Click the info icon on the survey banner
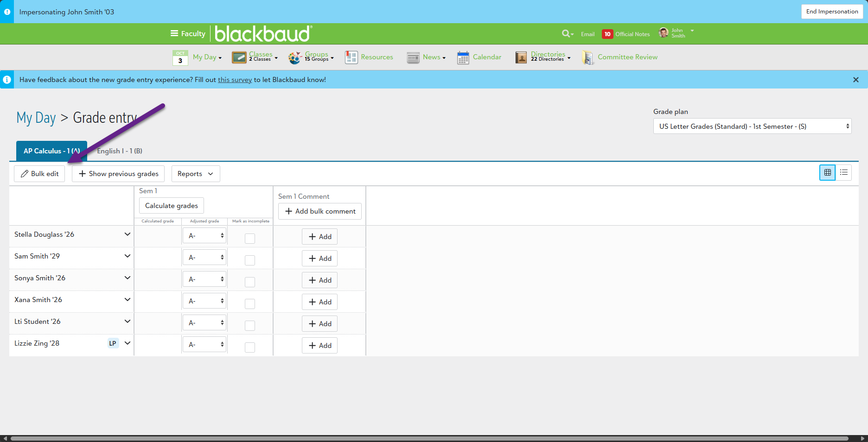 (7, 80)
